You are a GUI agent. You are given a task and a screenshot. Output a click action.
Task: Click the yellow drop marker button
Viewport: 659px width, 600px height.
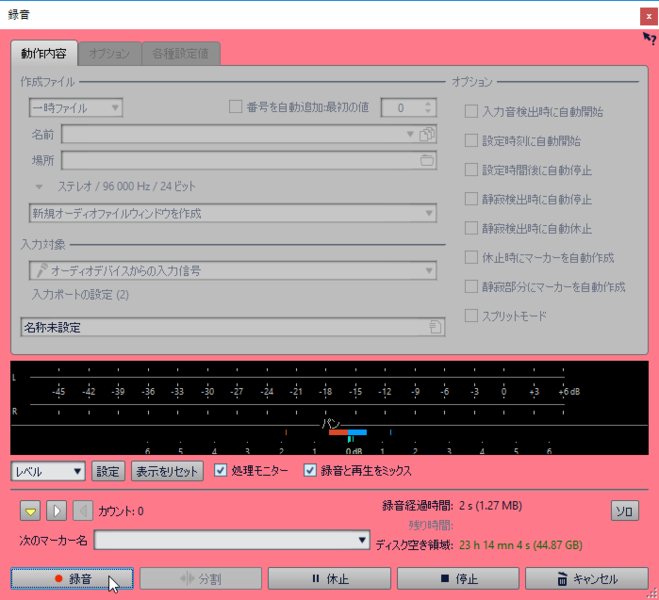click(x=30, y=511)
